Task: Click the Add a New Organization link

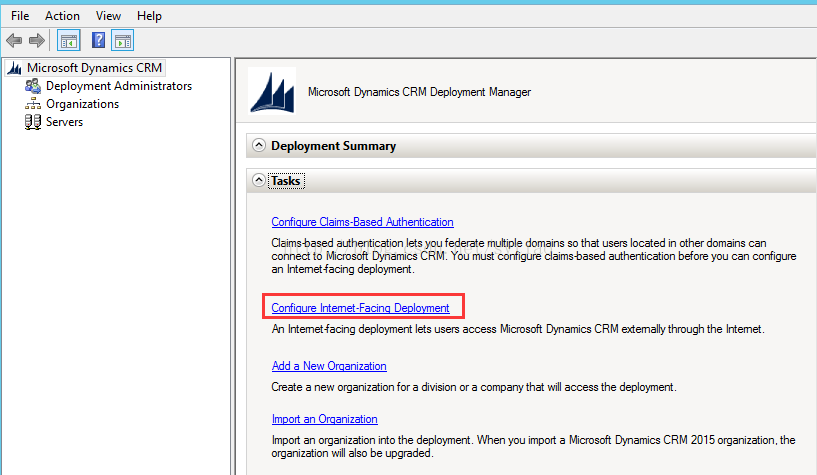Action: (x=329, y=366)
